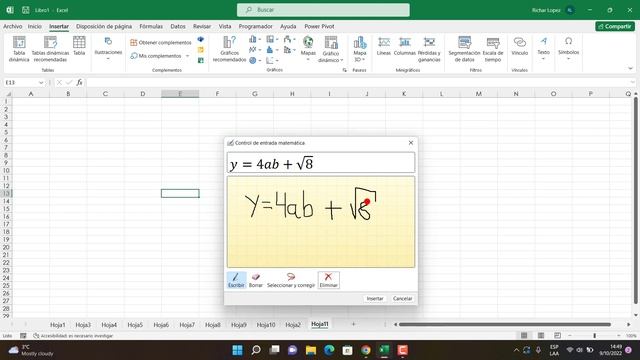The image size is (640, 360).
Task: Select the Escribir tool in math dialog
Action: [236, 280]
